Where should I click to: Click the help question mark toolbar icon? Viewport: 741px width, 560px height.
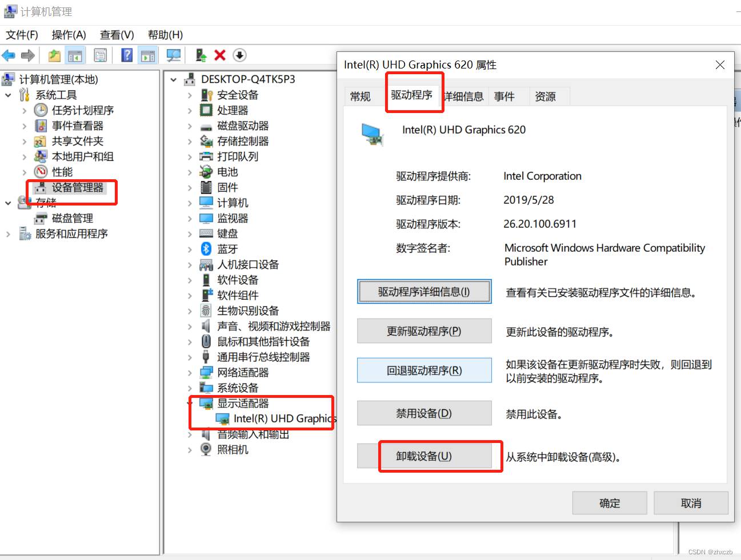[x=127, y=55]
